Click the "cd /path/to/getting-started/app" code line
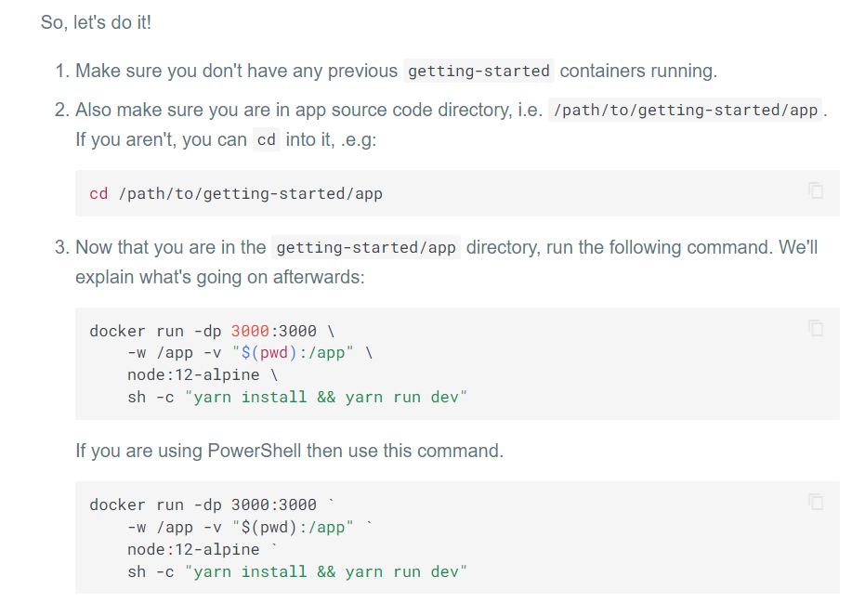Image resolution: width=865 pixels, height=616 pixels. point(236,194)
